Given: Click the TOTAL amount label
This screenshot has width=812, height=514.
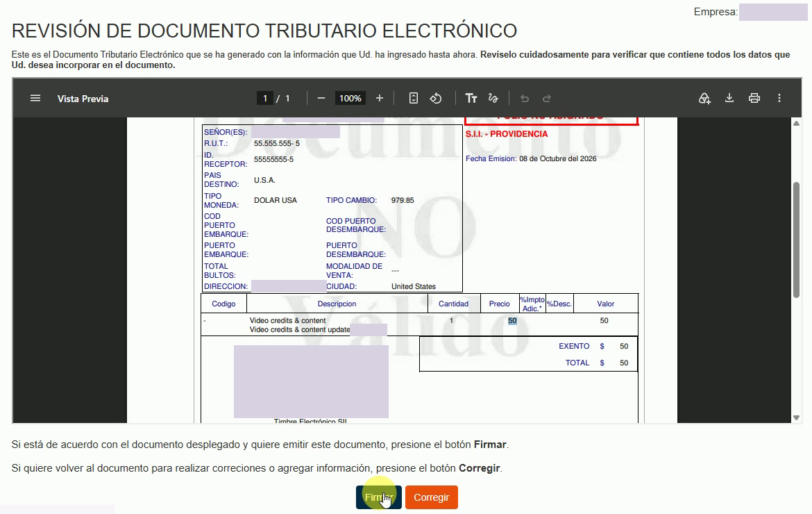Looking at the screenshot, I should (577, 363).
